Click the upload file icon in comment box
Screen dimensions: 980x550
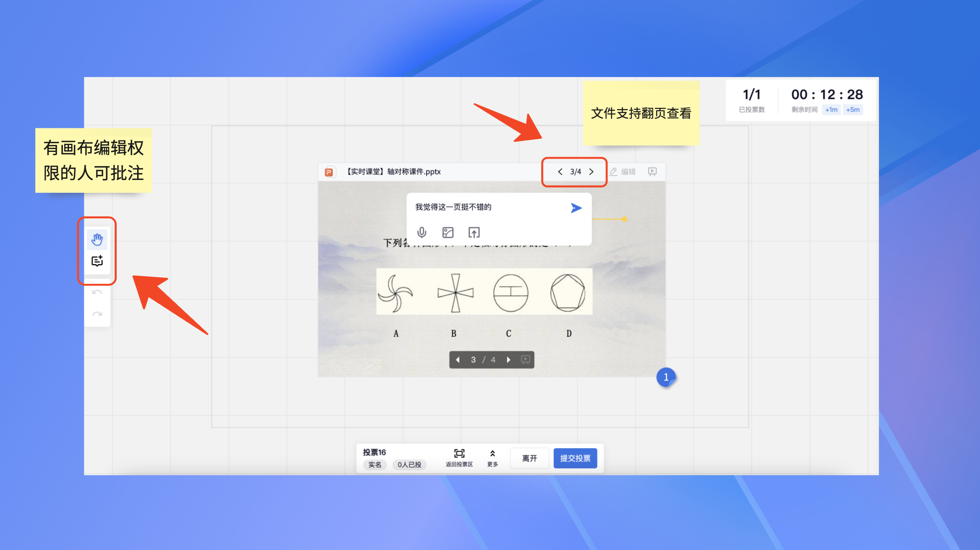point(474,233)
